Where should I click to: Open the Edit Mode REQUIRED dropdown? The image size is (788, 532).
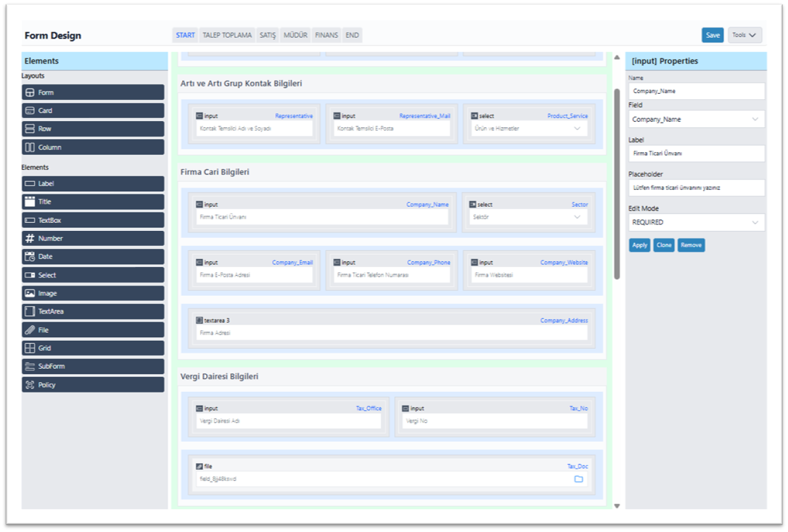coord(696,222)
